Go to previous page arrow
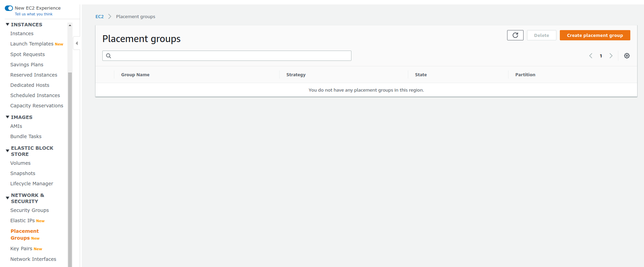 tap(591, 56)
